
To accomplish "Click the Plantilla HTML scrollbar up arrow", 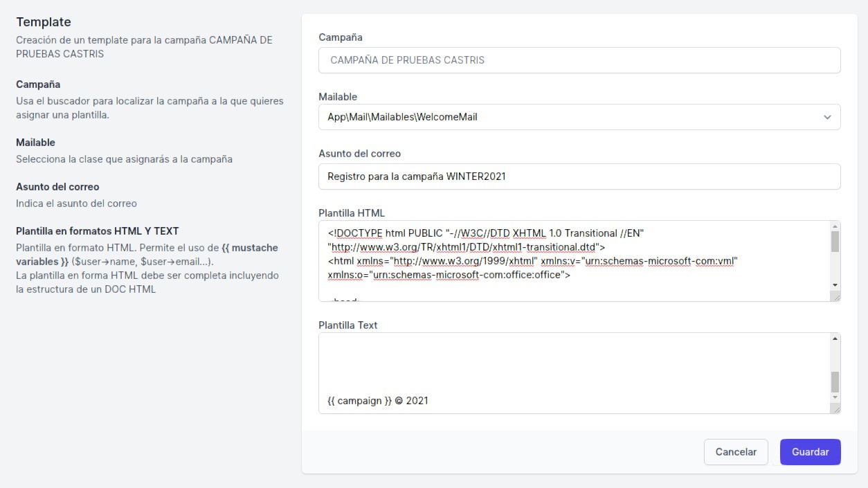I will pyautogui.click(x=835, y=227).
